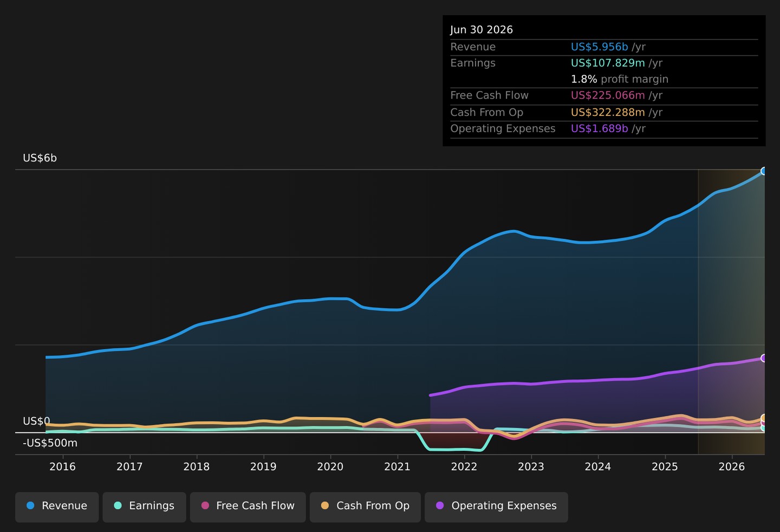
Task: Click the orange Cash From Op legend dot
Action: coord(325,505)
